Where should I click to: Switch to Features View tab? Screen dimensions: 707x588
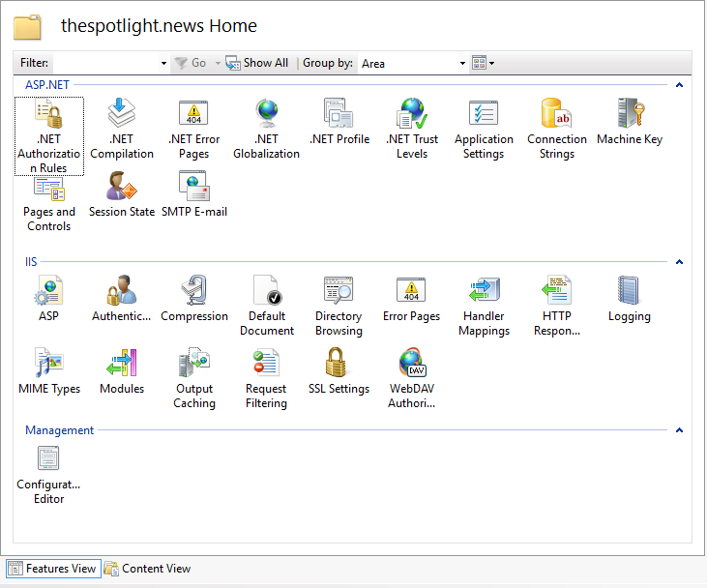[x=53, y=569]
